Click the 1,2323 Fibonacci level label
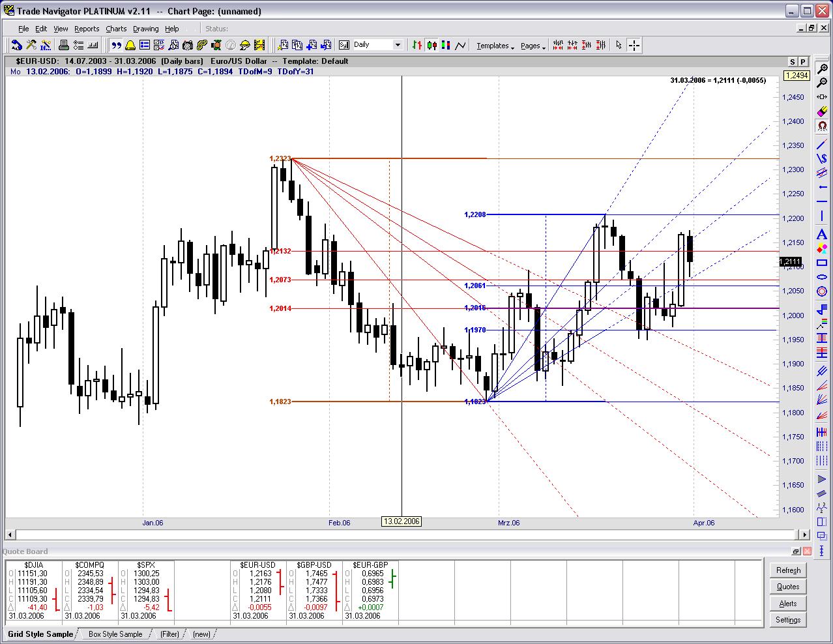Viewport: 833px width, 644px height. coord(280,158)
